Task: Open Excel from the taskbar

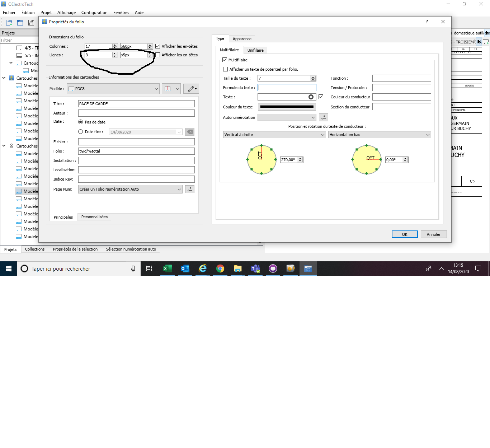Action: [167, 269]
